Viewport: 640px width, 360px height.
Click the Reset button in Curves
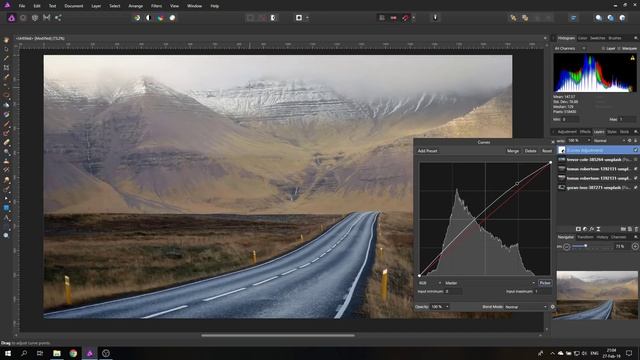pos(547,151)
